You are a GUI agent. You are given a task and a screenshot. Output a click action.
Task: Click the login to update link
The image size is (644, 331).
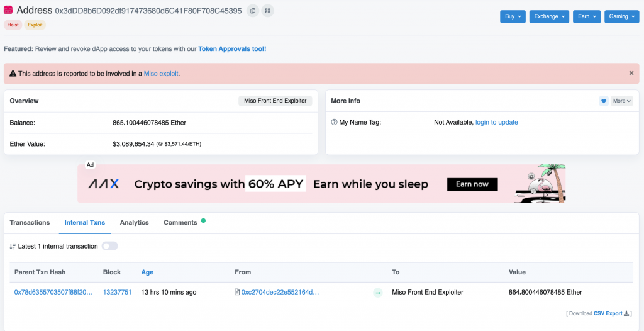coord(497,122)
